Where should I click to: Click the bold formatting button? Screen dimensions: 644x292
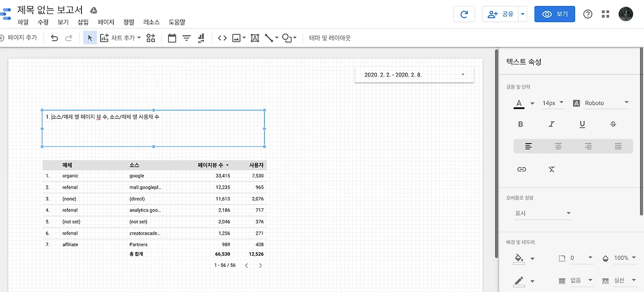tap(521, 124)
